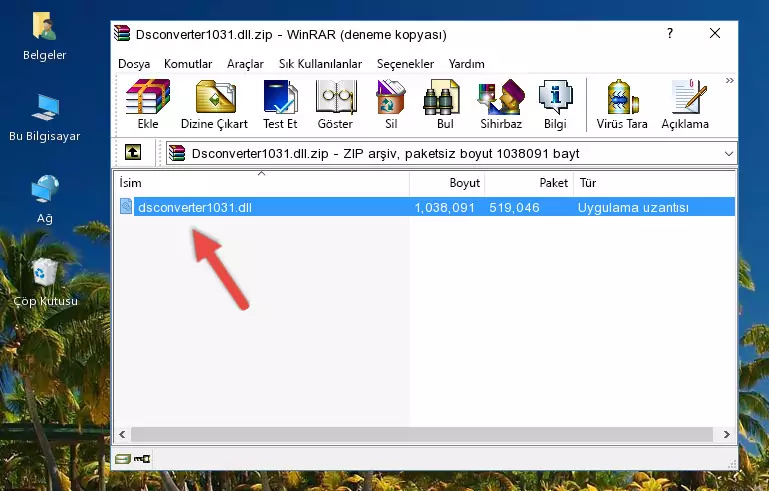The image size is (769, 491).
Task: Click the archive path text in address bar
Action: 385,154
